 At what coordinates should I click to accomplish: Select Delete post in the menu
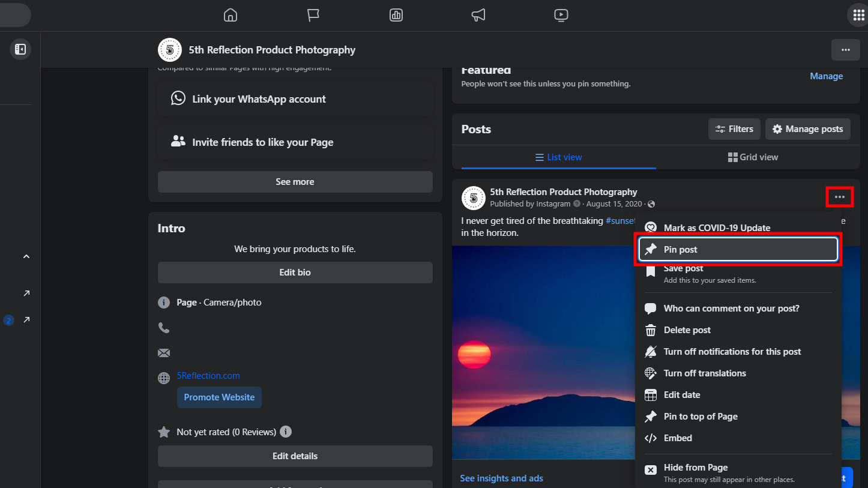click(687, 330)
